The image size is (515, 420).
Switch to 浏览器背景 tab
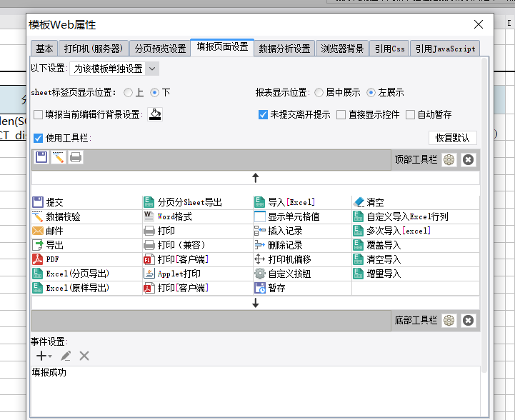342,49
